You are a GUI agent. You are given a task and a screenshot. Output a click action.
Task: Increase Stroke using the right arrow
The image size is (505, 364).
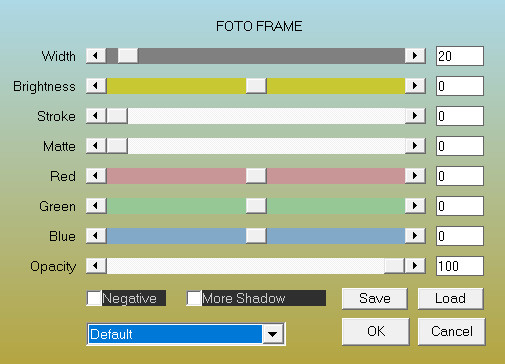(x=415, y=116)
